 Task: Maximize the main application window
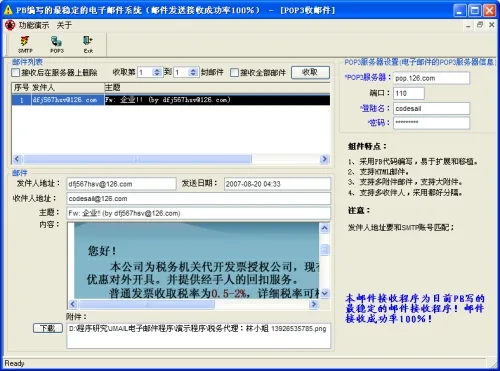click(x=475, y=10)
